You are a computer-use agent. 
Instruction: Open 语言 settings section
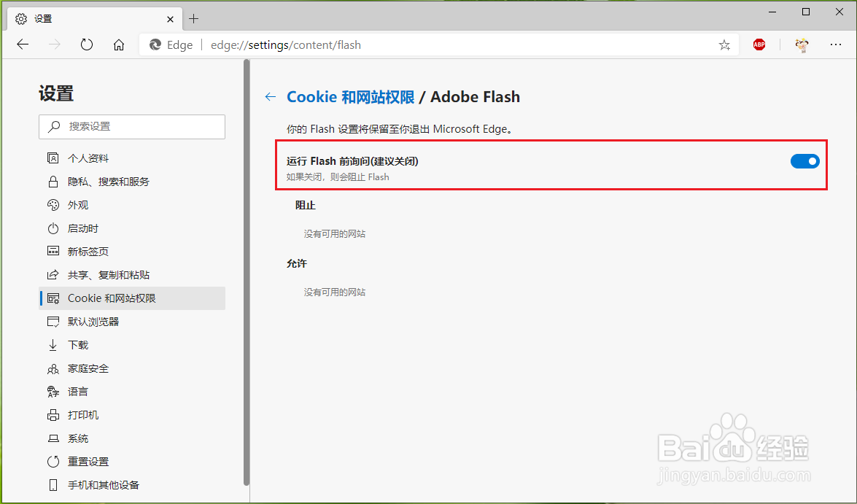click(x=132, y=392)
